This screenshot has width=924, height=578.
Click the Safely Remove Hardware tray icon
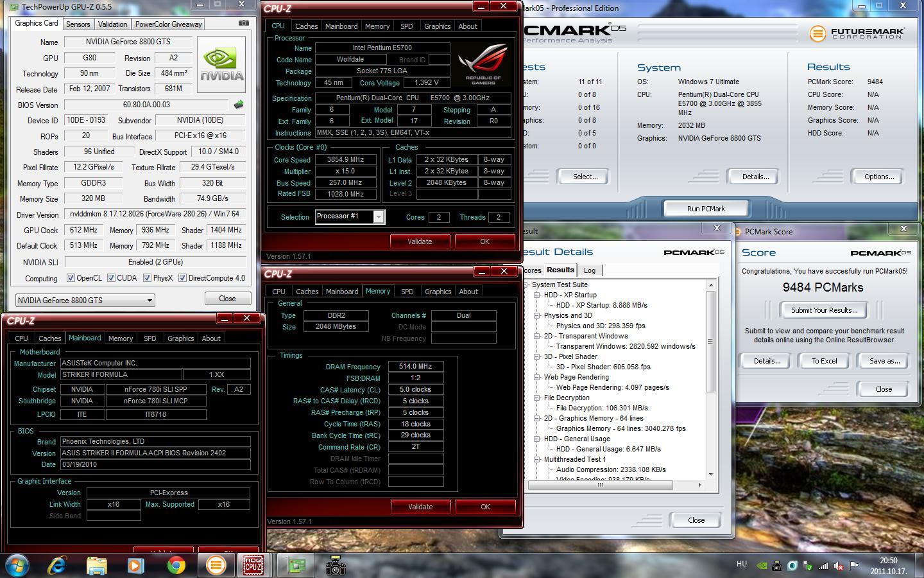[x=808, y=566]
